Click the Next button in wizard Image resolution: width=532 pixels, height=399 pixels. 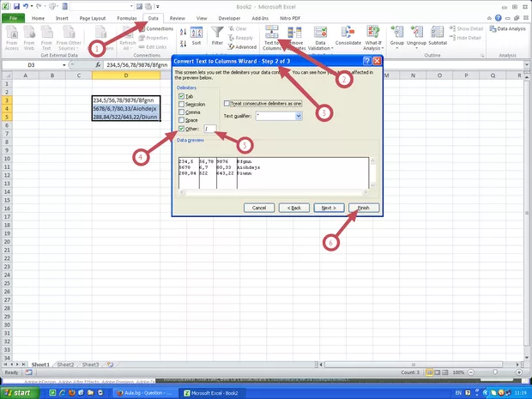(328, 208)
